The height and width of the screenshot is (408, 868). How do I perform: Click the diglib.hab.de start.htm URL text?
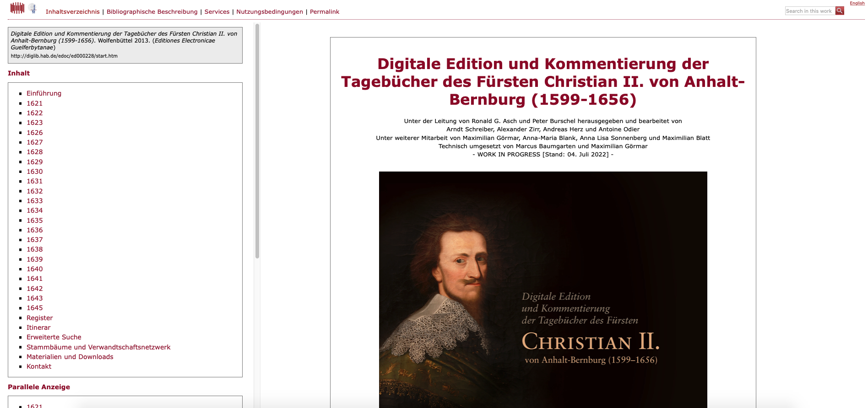(64, 56)
